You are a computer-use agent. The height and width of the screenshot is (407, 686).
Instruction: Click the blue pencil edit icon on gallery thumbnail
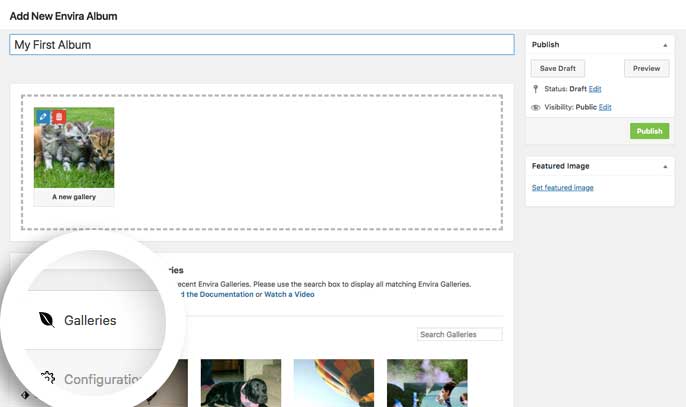pyautogui.click(x=43, y=117)
